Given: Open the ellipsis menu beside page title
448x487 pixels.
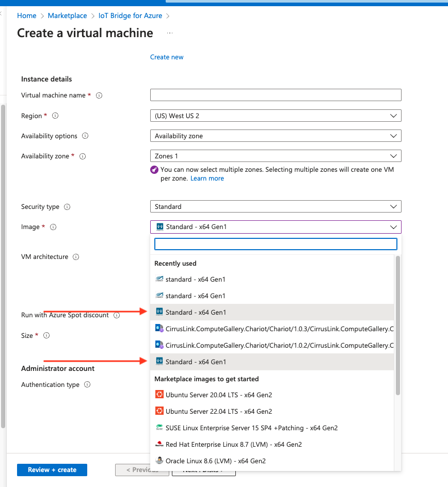Looking at the screenshot, I should click(170, 34).
